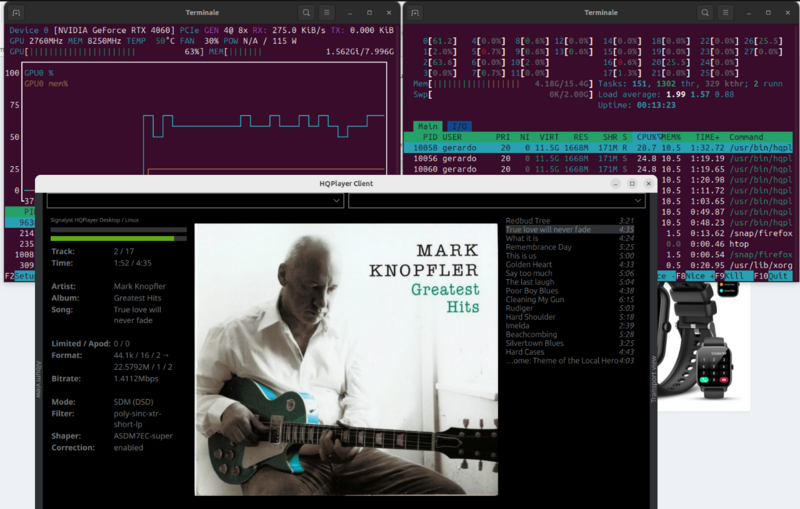Maximize the HQPlayer Client window
This screenshot has height=509, width=800.
(632, 184)
